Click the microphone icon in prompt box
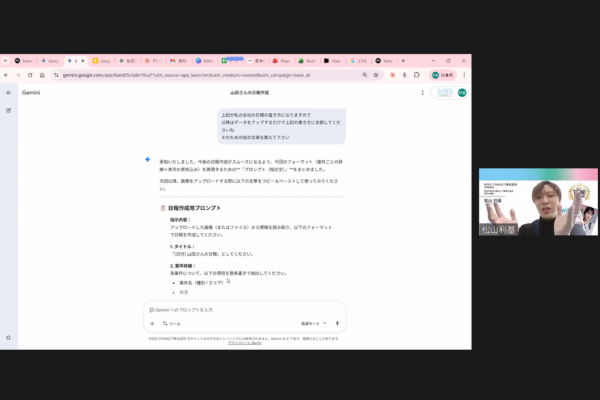 point(337,323)
